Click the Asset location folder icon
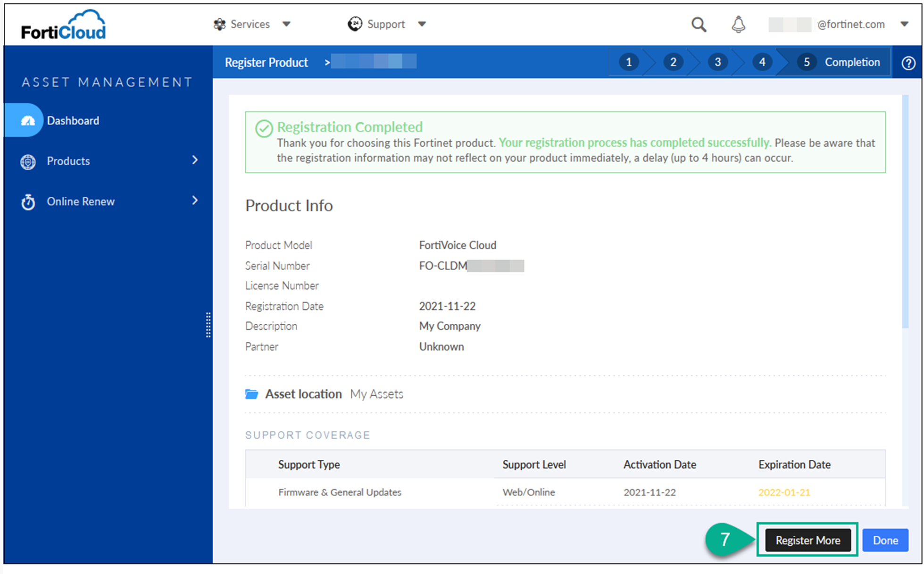This screenshot has width=924, height=574. coord(251,394)
